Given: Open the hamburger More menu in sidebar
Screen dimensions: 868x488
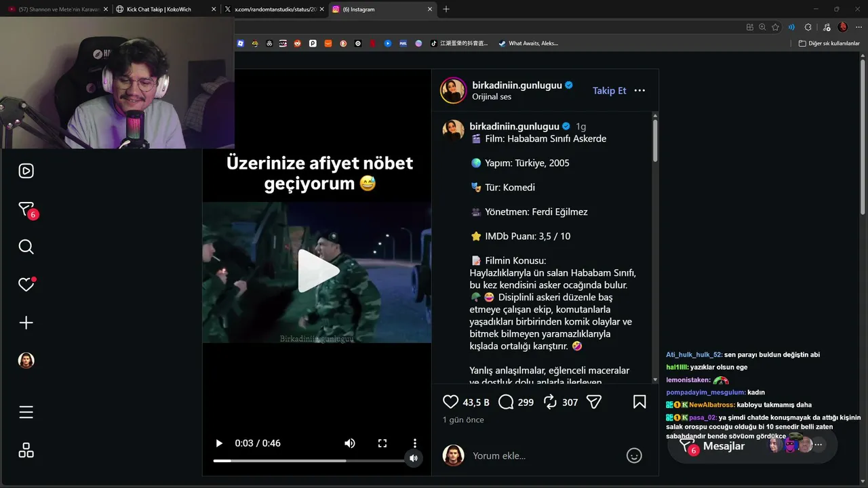Looking at the screenshot, I should 26,412.
